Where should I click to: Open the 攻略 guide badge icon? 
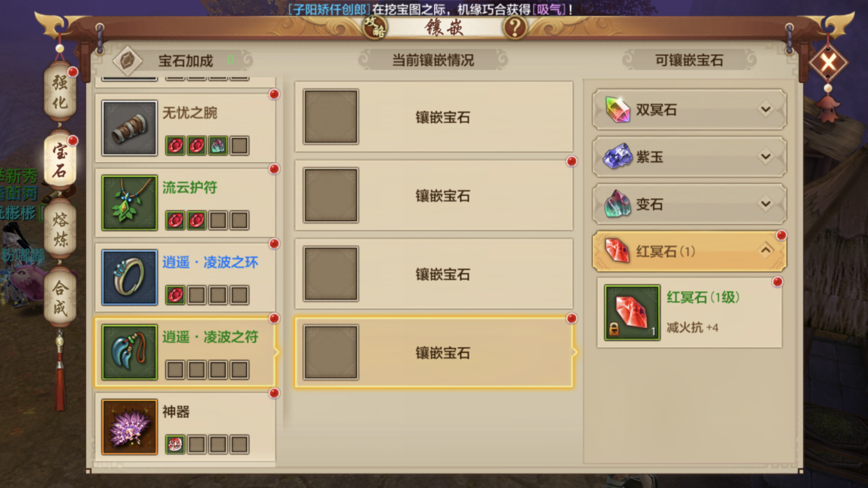375,26
